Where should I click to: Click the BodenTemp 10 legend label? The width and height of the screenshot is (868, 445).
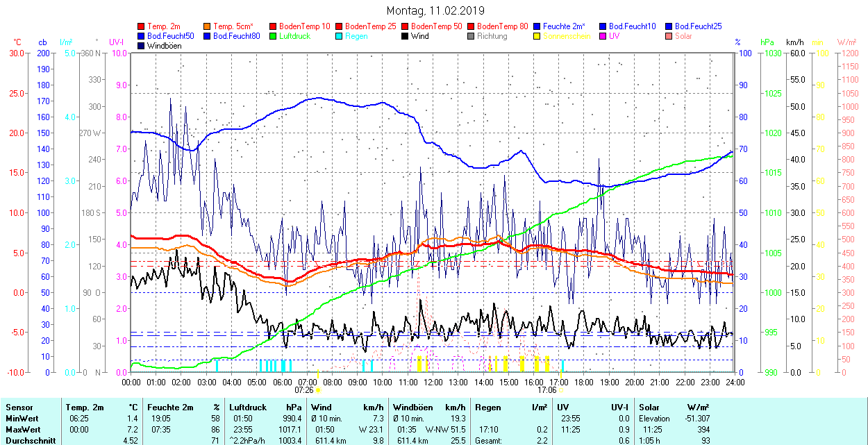(304, 26)
